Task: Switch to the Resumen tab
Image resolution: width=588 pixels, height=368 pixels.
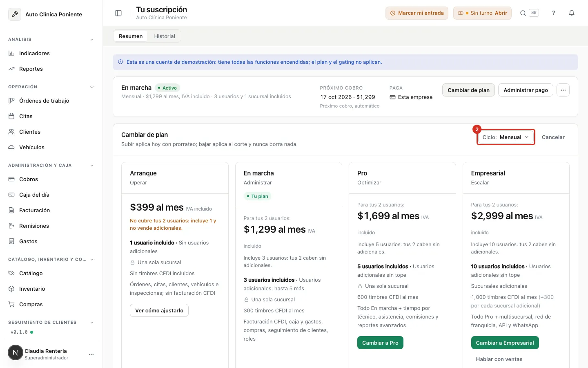Action: 131,36
